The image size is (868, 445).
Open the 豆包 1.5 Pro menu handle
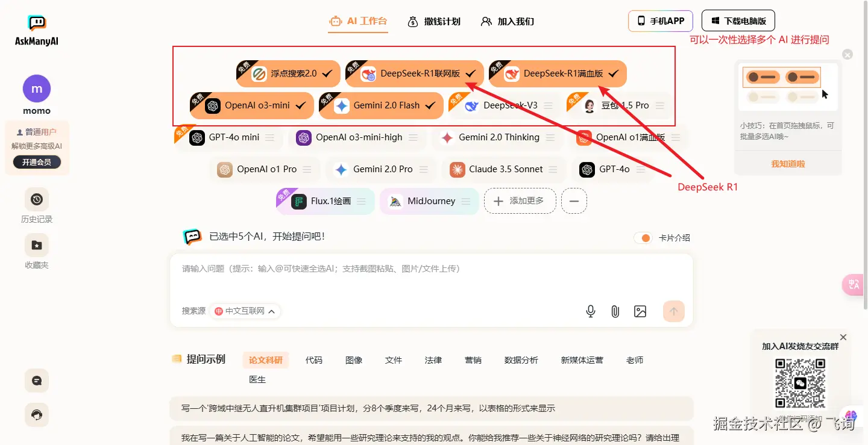coord(660,105)
